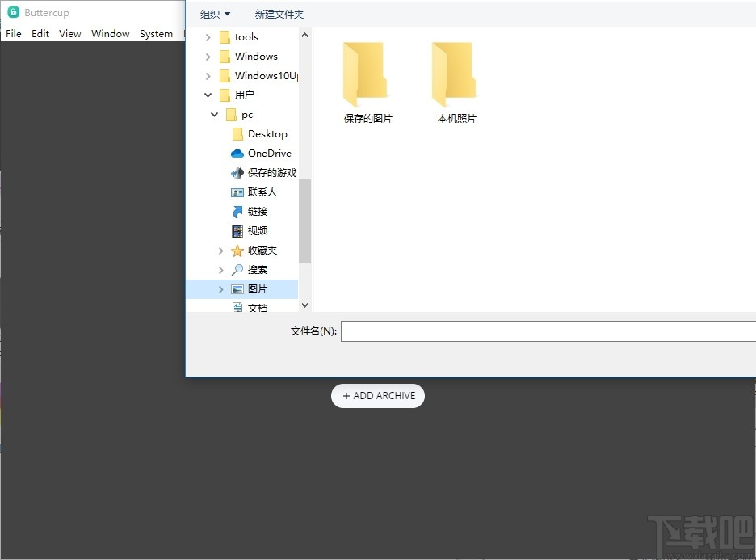Select the 联系人 contacts icon
The width and height of the screenshot is (756, 560).
[238, 192]
